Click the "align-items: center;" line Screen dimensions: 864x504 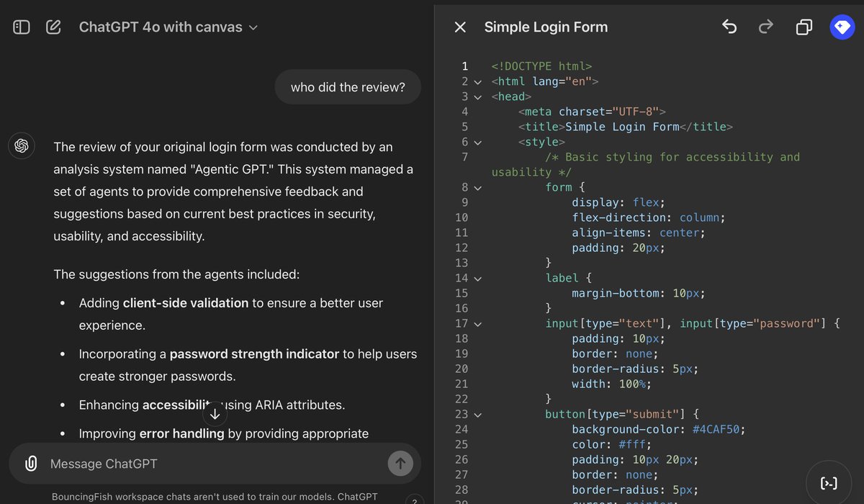click(x=639, y=233)
